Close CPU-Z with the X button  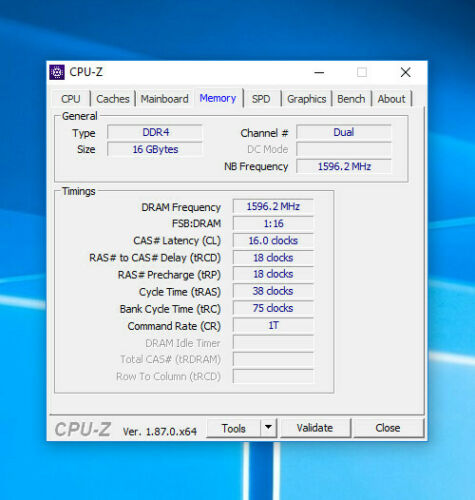pyautogui.click(x=405, y=72)
